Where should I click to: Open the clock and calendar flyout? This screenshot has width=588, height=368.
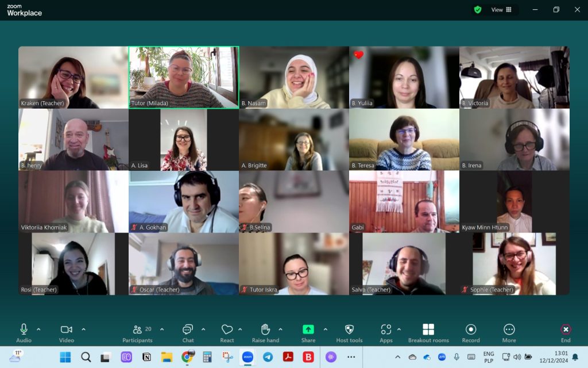point(554,357)
